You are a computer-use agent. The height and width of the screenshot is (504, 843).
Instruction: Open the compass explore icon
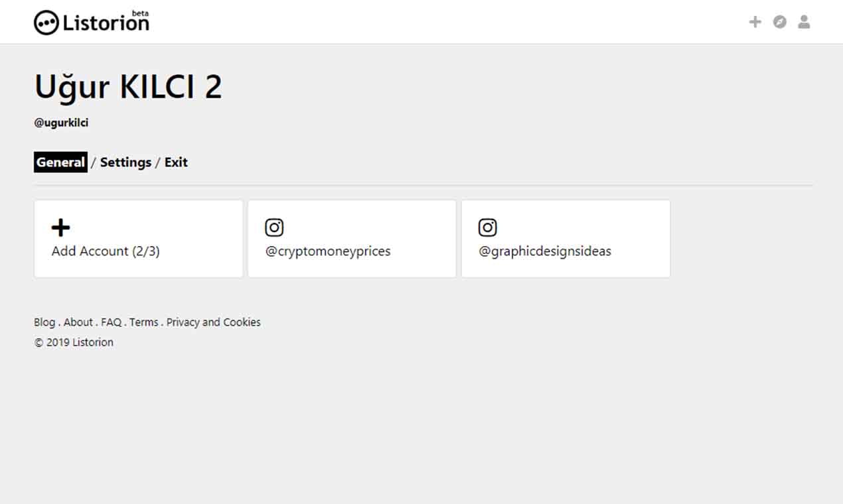(780, 22)
